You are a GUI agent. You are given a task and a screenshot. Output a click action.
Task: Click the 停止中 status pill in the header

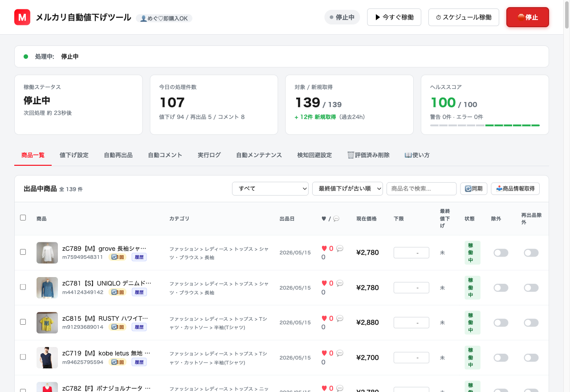click(x=342, y=17)
